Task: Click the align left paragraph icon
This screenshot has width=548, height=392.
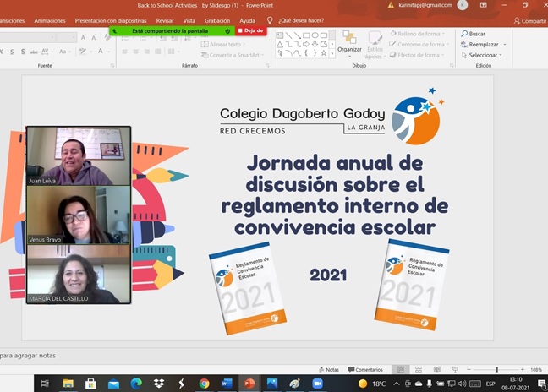Action: (125, 52)
